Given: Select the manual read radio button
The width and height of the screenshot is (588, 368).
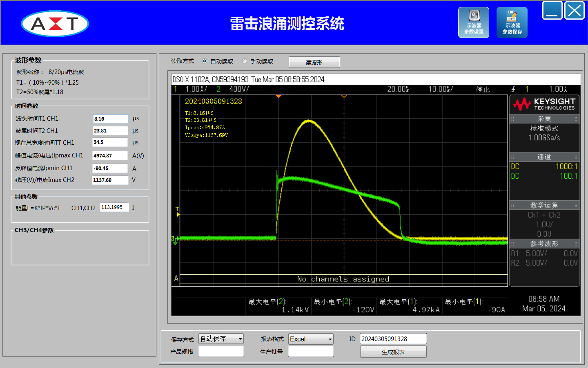Looking at the screenshot, I should click(245, 61).
